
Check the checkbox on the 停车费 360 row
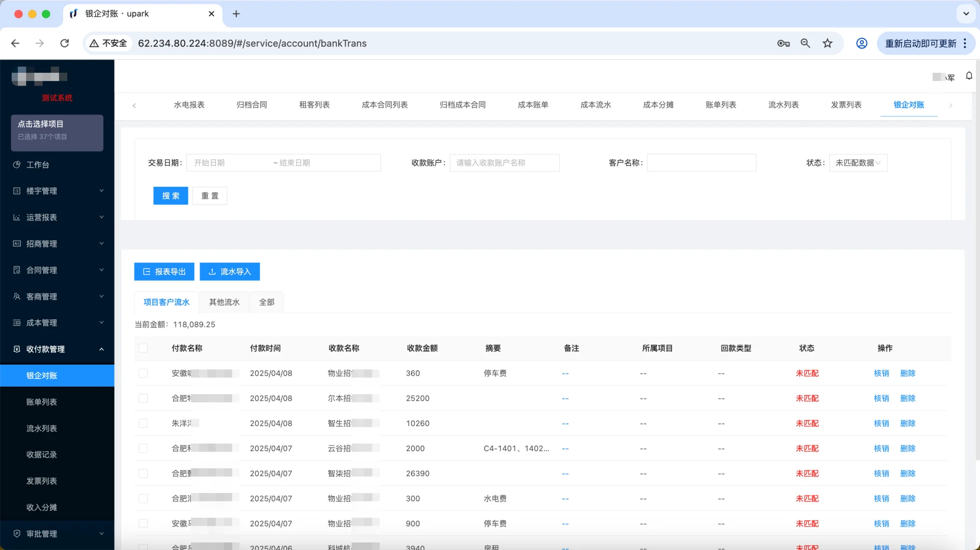(143, 373)
